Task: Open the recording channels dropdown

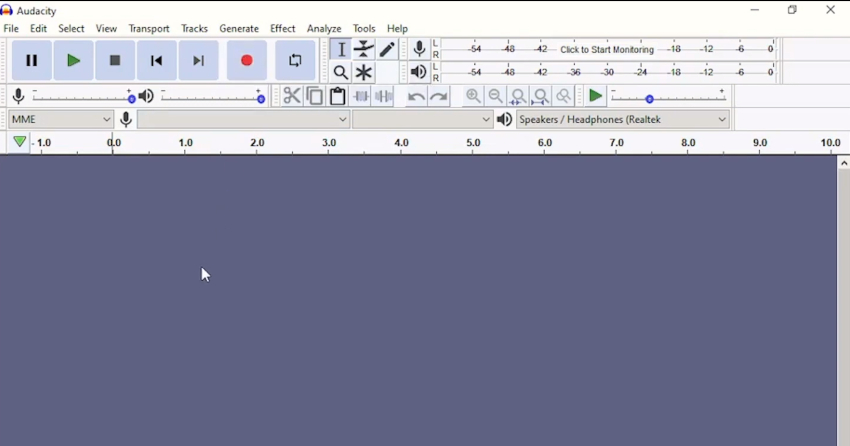Action: click(x=422, y=119)
